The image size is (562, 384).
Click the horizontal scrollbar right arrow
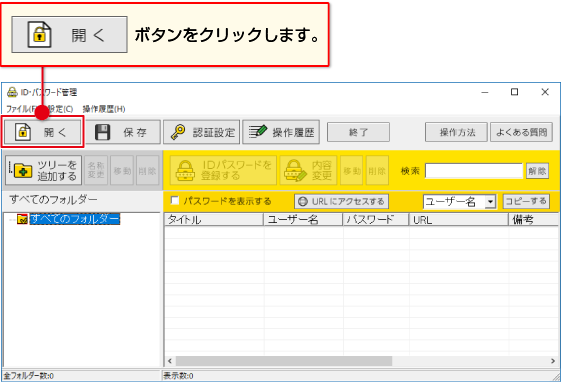click(x=553, y=361)
